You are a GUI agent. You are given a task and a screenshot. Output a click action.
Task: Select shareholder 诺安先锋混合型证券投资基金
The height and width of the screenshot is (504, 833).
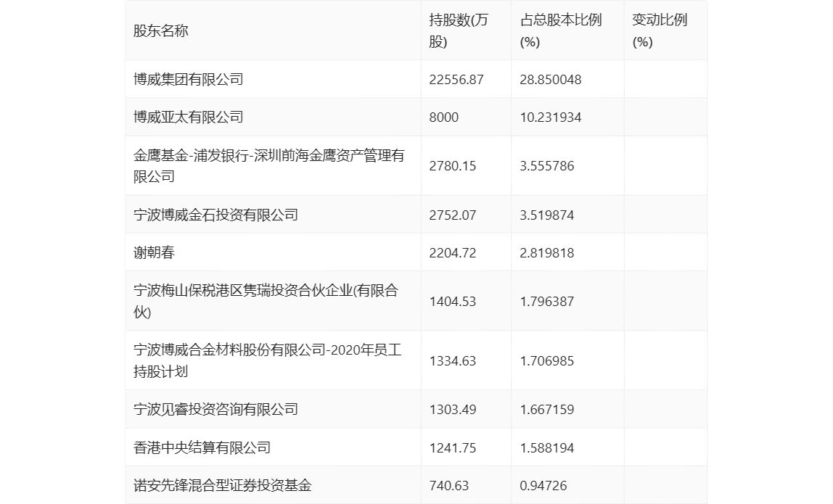(x=223, y=485)
